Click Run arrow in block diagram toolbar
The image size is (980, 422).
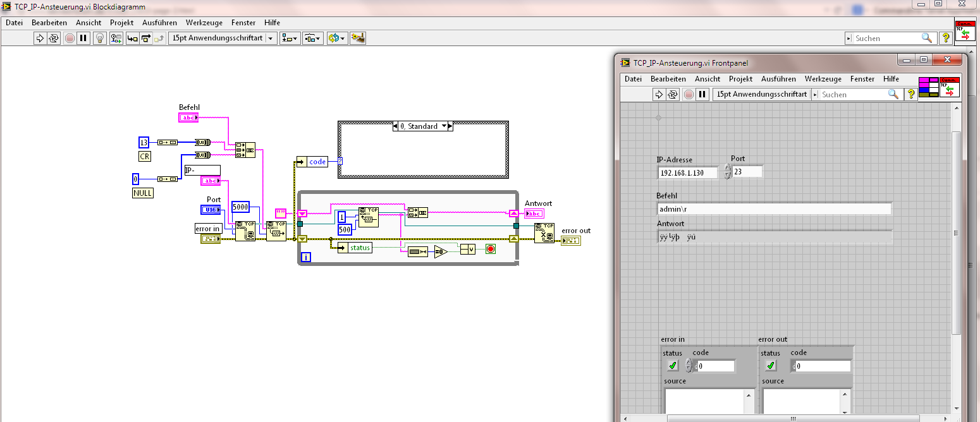40,39
